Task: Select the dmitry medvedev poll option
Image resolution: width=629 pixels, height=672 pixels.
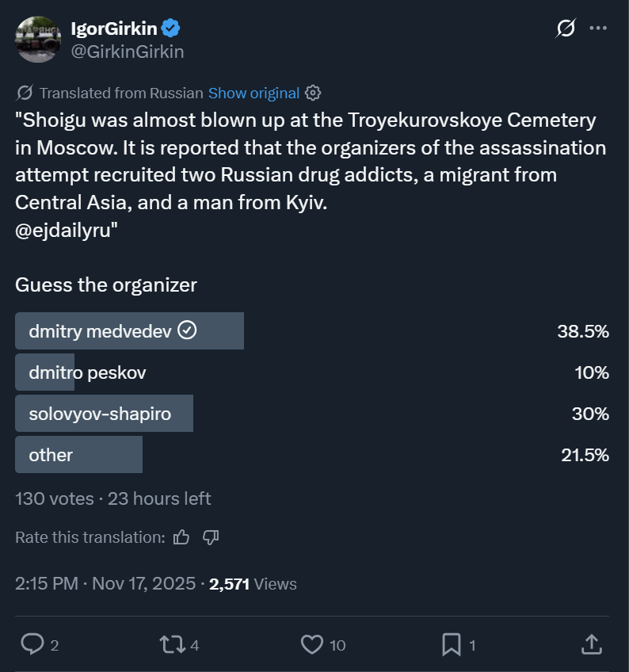Action: point(129,331)
